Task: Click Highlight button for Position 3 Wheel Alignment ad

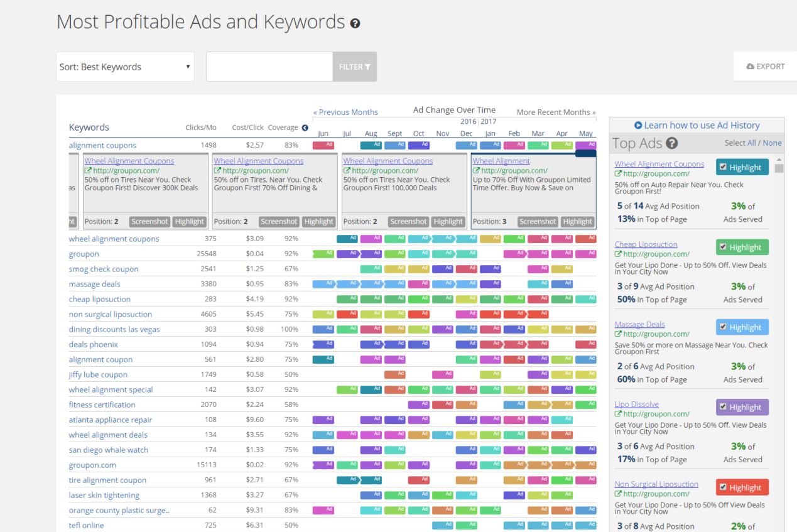Action: [x=577, y=222]
